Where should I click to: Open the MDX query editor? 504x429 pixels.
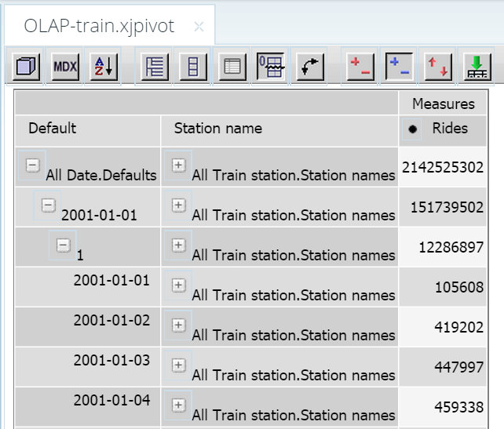click(x=65, y=67)
